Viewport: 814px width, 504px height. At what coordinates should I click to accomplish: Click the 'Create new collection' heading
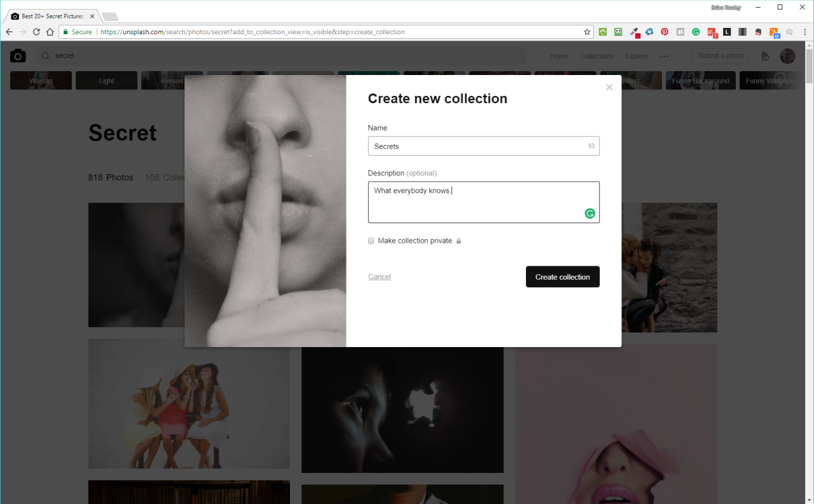(x=438, y=99)
